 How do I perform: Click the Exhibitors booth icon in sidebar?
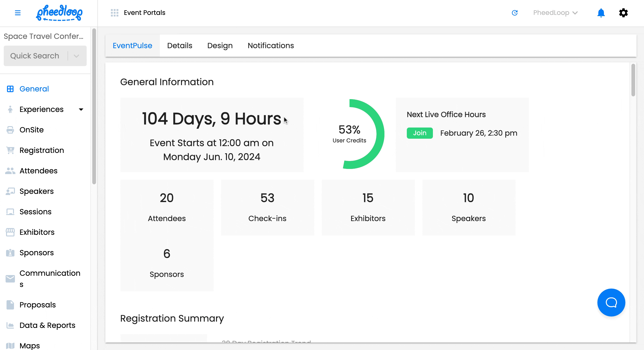coord(10,232)
